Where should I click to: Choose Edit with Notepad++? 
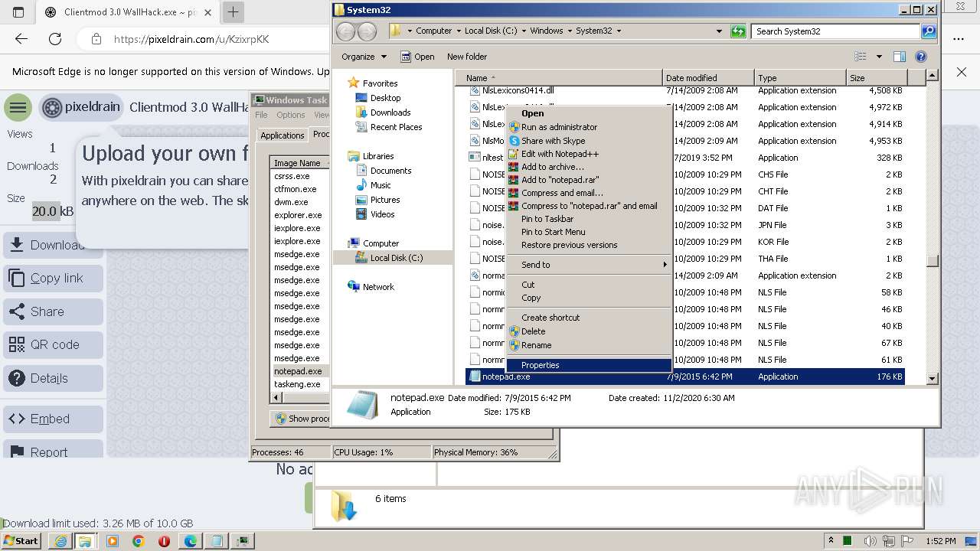click(560, 154)
